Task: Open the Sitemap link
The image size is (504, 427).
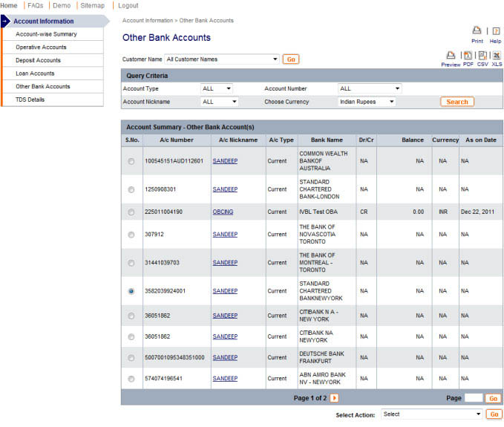Action: [x=92, y=5]
